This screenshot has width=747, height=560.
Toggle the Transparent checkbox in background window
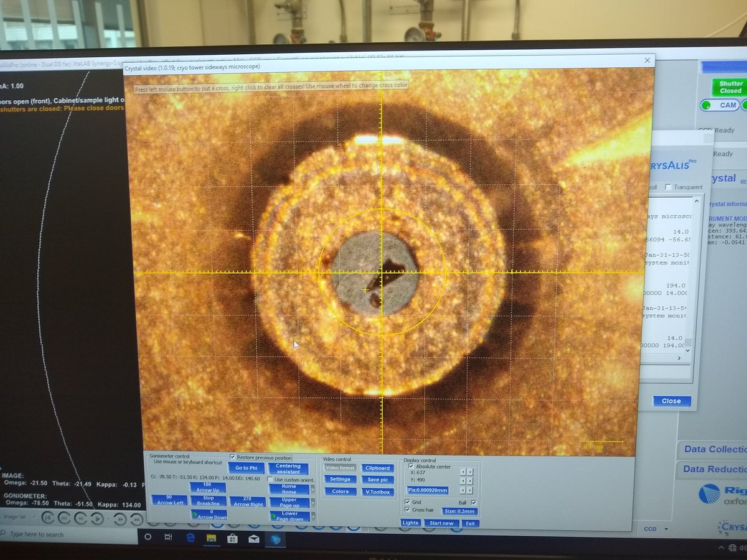point(668,187)
